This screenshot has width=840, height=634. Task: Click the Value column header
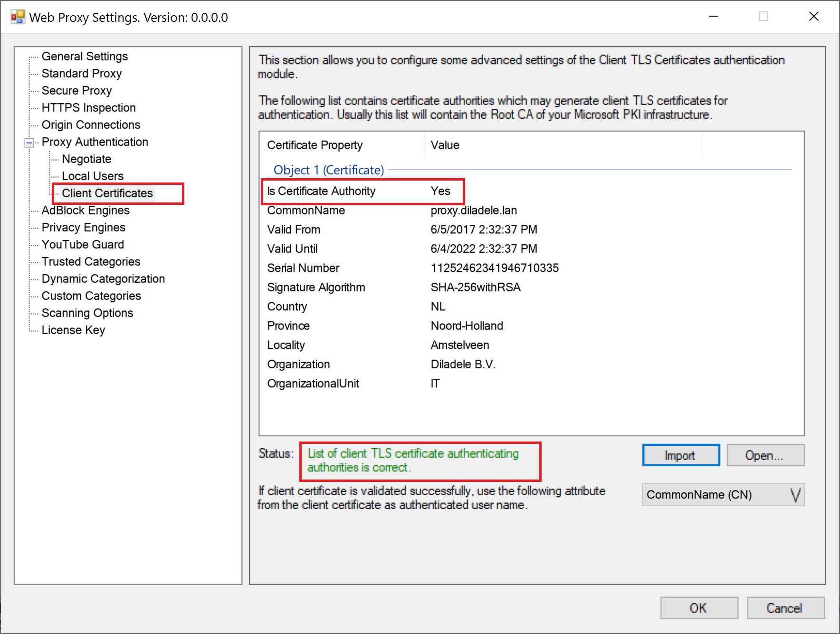[x=563, y=145]
